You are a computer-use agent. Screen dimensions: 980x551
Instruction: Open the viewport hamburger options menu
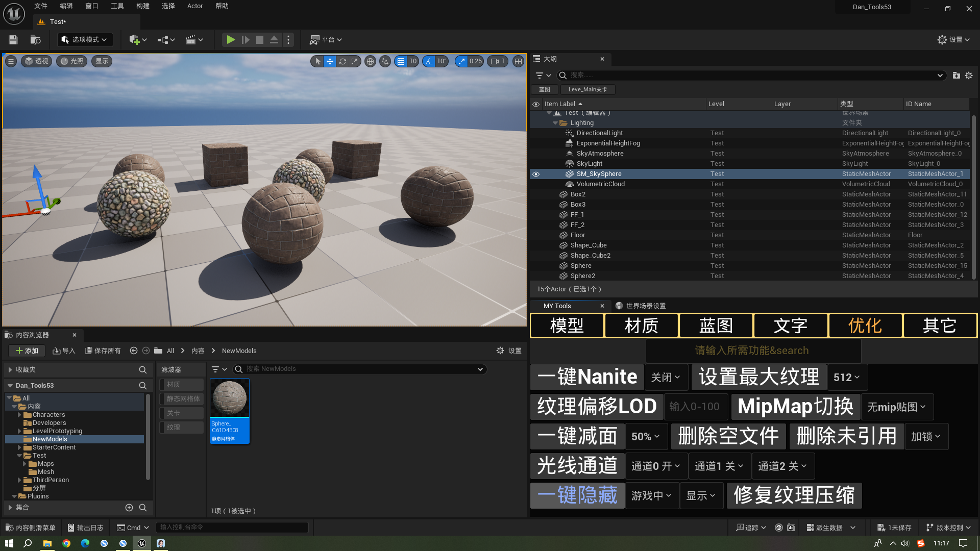point(11,61)
